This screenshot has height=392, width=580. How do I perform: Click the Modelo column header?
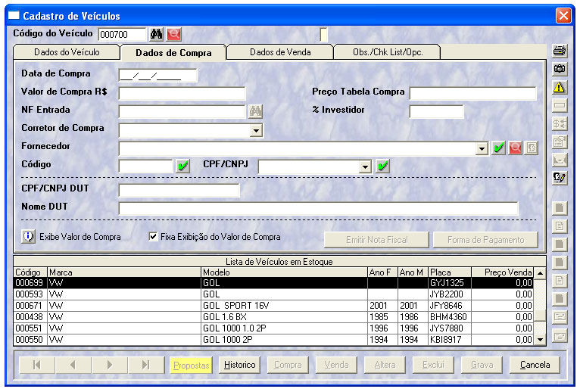click(284, 272)
